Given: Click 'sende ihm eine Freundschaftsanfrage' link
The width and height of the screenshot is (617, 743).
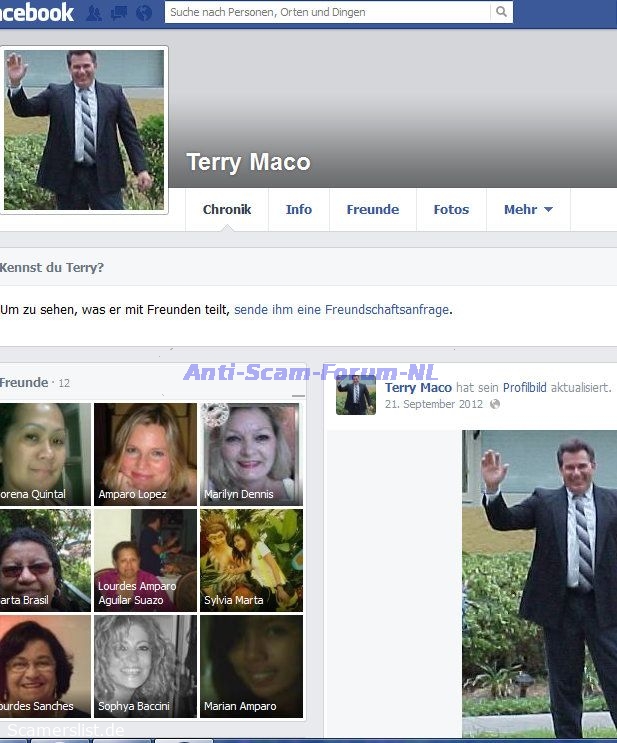Looking at the screenshot, I should click(x=341, y=310).
